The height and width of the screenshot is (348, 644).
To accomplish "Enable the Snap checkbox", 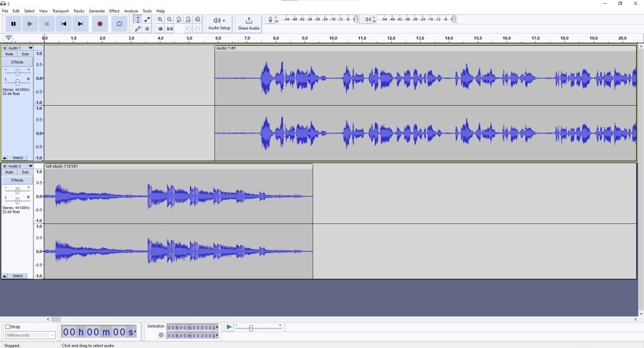I will (x=8, y=327).
